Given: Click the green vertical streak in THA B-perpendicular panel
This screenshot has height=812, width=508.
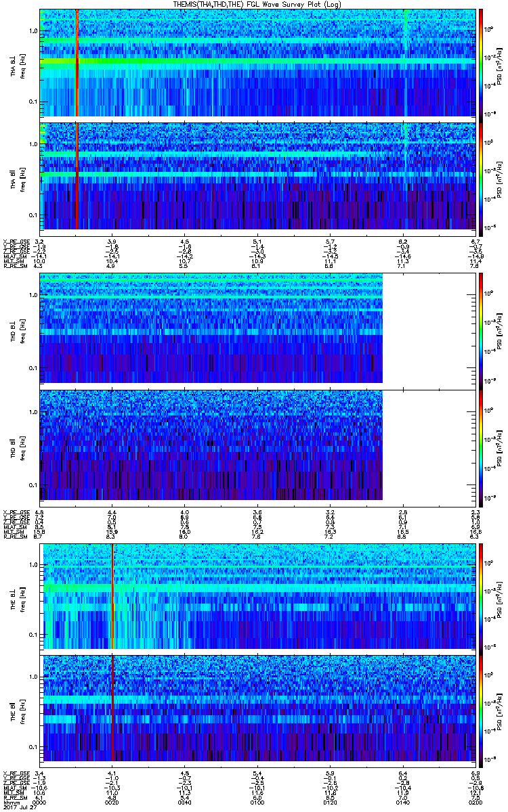Looking at the screenshot, I should (405, 63).
